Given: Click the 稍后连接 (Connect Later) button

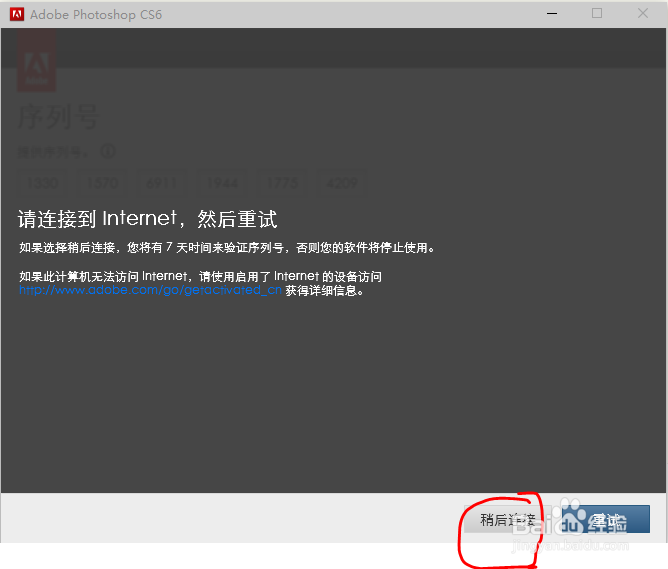Looking at the screenshot, I should pos(507,519).
